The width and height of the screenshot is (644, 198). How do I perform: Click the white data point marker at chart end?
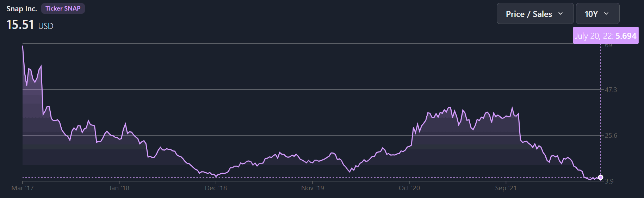(601, 177)
